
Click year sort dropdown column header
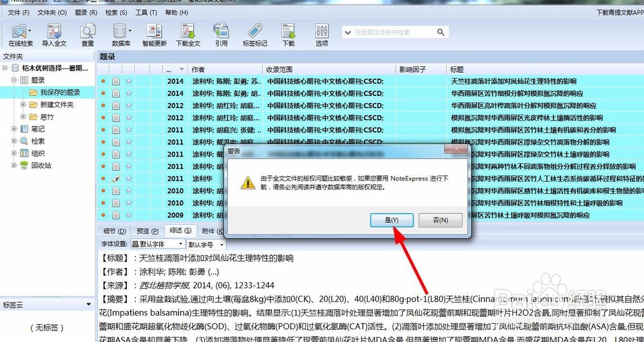click(175, 70)
